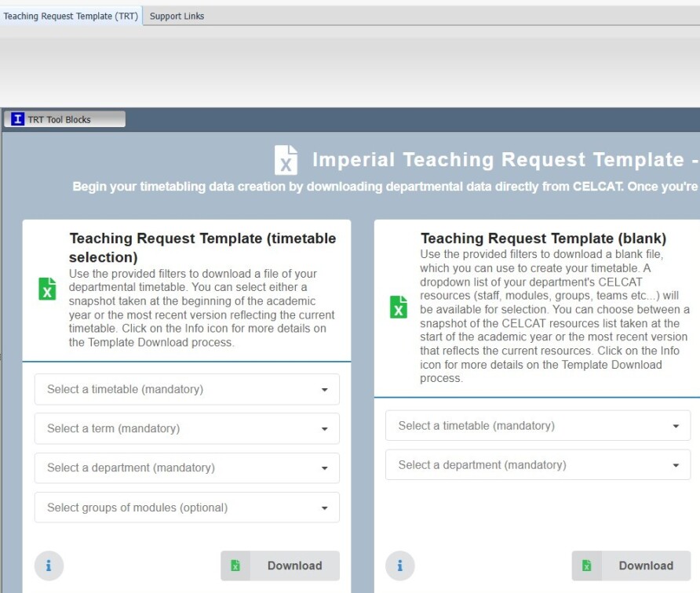Open info icon for blank template
Viewport: 700px width, 593px height.
click(x=400, y=566)
